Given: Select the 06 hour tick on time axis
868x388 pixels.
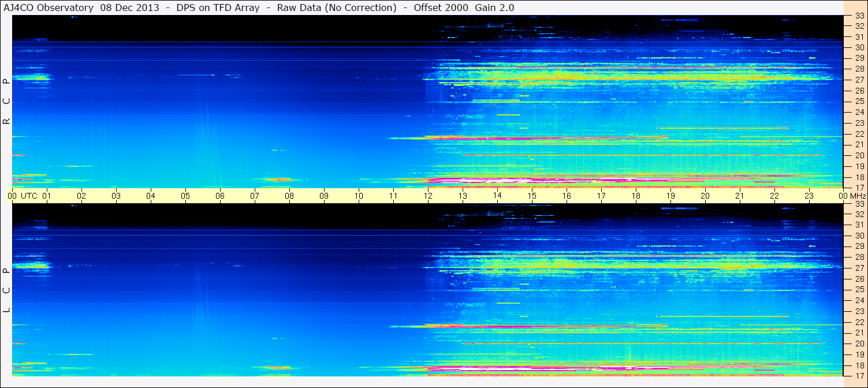Looking at the screenshot, I should (220, 196).
